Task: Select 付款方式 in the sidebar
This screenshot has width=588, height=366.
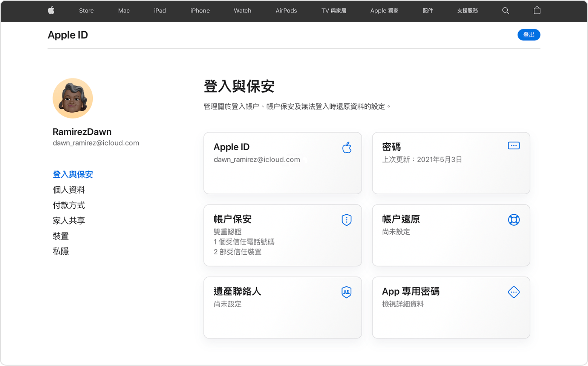Action: pyautogui.click(x=69, y=205)
